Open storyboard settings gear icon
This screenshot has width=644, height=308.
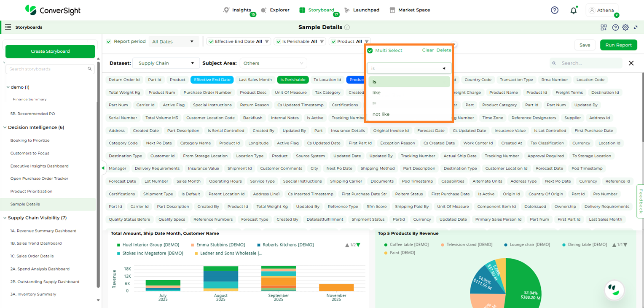[x=625, y=27]
